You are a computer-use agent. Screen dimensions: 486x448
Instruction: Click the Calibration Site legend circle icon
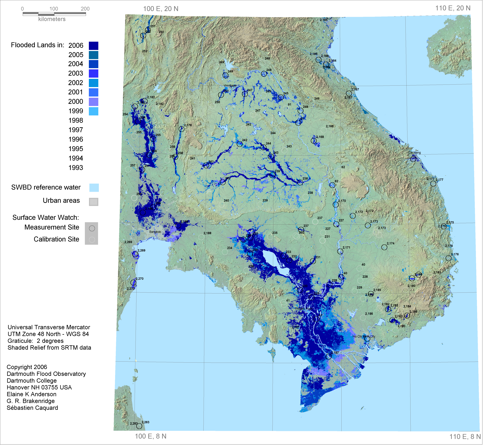pos(92,240)
